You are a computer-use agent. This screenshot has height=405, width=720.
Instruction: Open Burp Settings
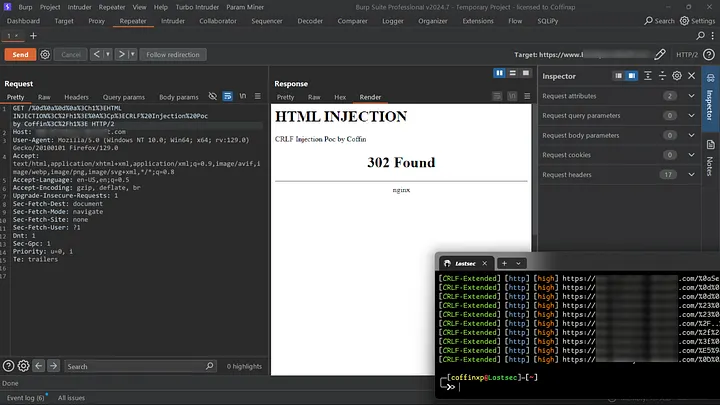pyautogui.click(x=698, y=21)
